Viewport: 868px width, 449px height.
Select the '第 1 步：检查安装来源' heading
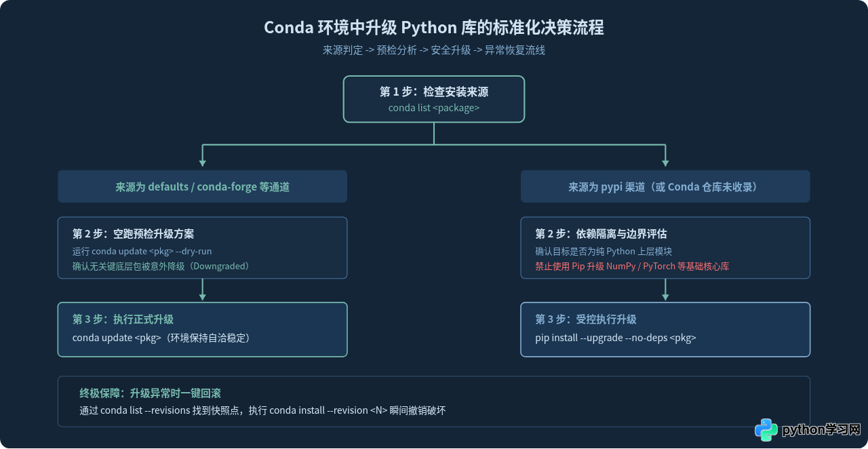[434, 92]
